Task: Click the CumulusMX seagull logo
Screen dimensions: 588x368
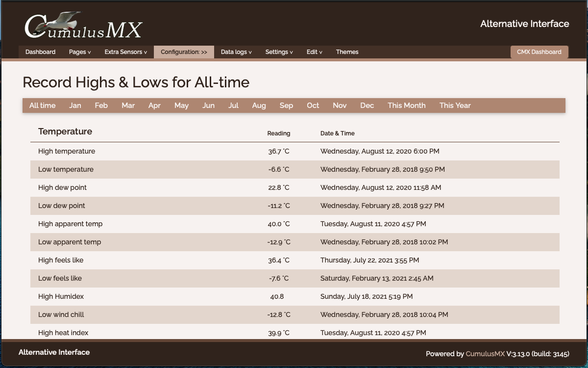Action: point(83,26)
